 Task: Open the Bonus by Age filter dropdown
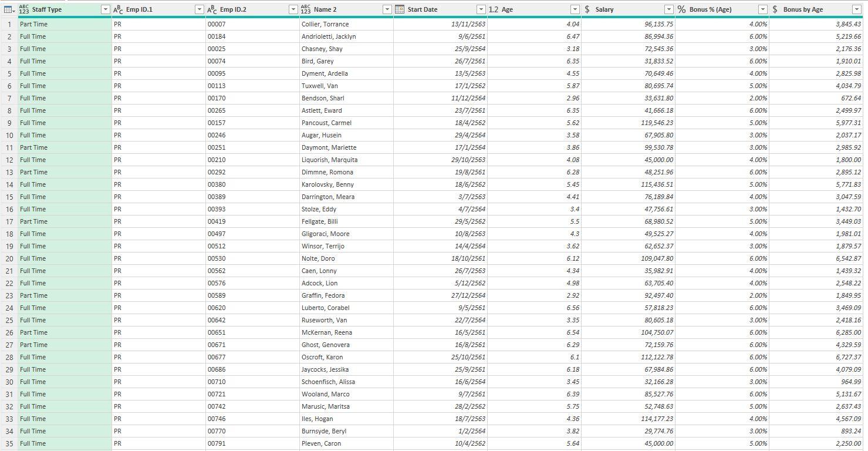click(856, 9)
